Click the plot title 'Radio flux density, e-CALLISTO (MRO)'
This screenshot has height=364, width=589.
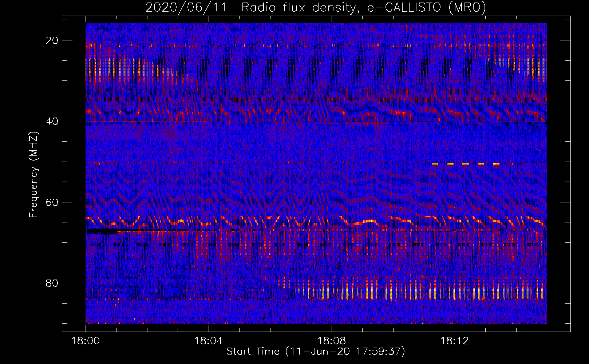pyautogui.click(x=363, y=7)
